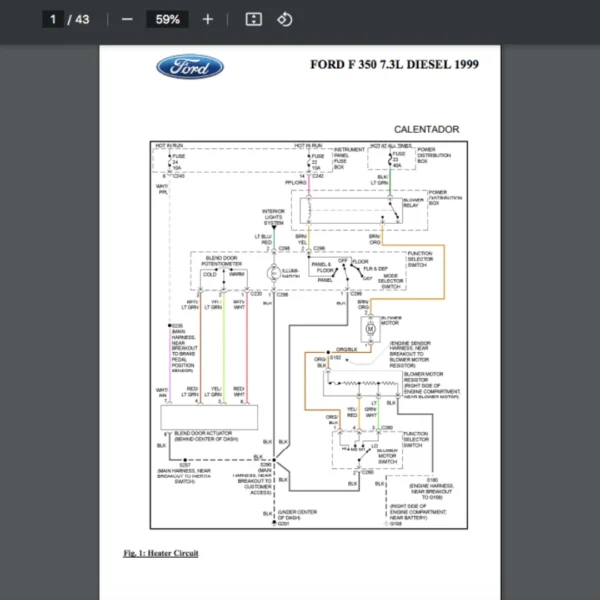The height and width of the screenshot is (600, 600).
Task: Click the illumination lamp symbol in diagram
Action: [273, 273]
